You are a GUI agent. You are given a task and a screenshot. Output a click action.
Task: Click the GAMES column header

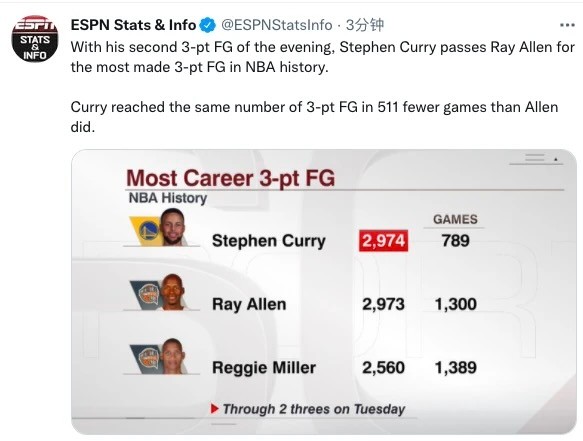[x=455, y=219]
